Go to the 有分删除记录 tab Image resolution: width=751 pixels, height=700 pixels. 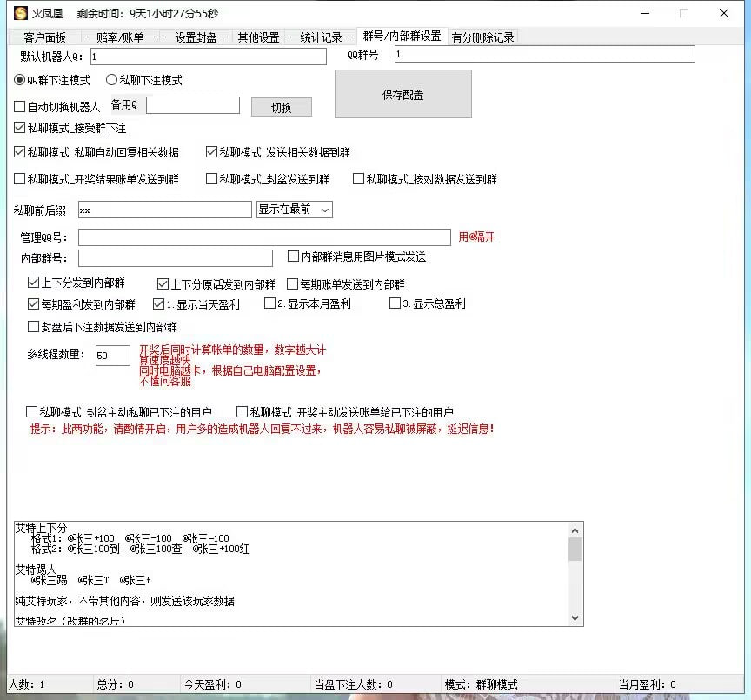[482, 37]
